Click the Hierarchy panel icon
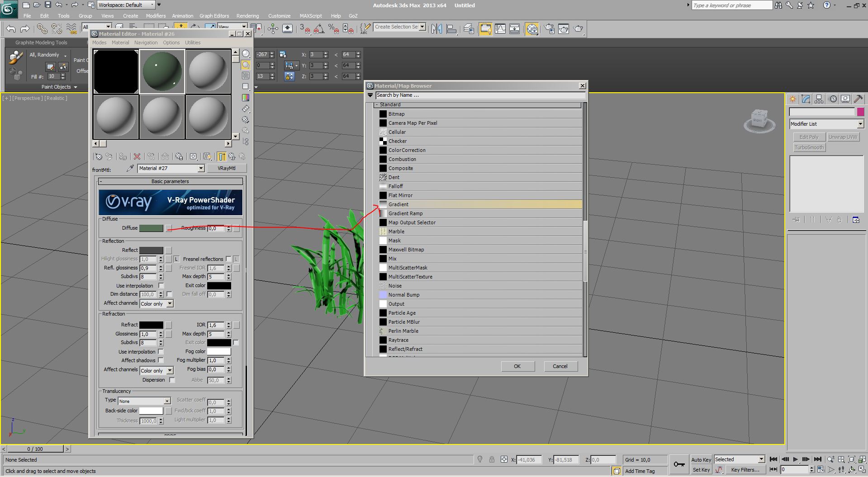 coord(819,99)
